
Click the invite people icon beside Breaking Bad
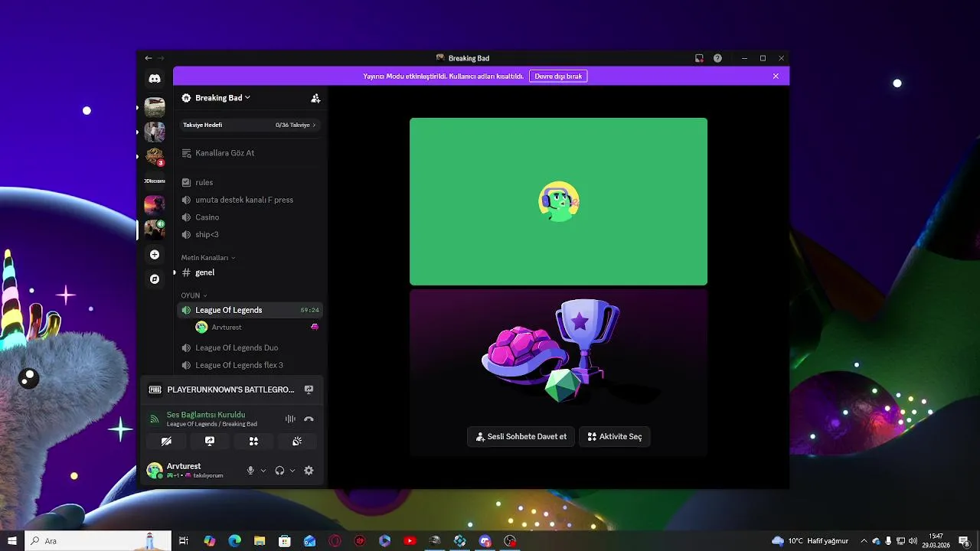click(315, 98)
